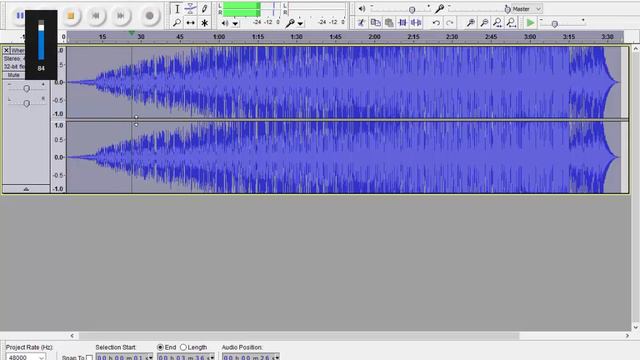Click the Audio Position time field
640x360 pixels.
click(x=251, y=357)
